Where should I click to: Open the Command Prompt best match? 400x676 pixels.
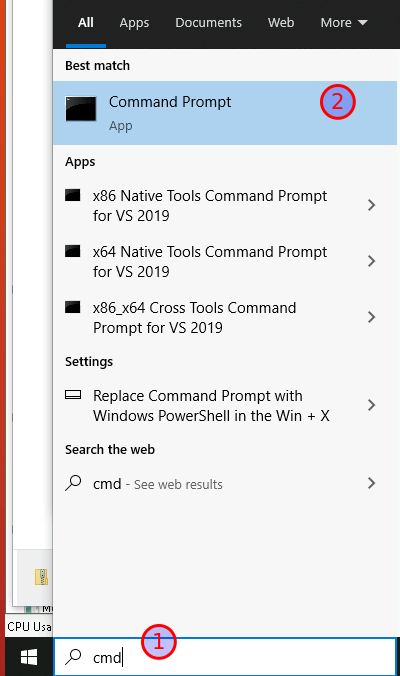(225, 113)
